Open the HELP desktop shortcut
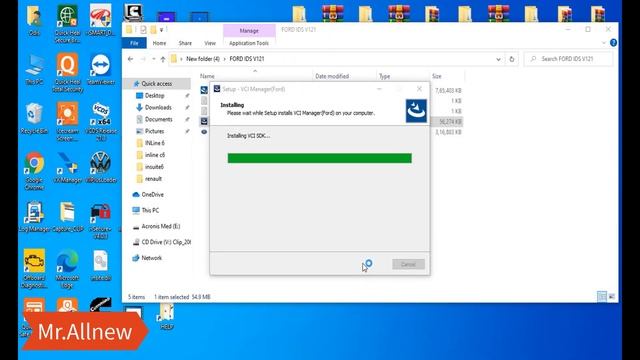This screenshot has height=360, width=640. [x=167, y=317]
